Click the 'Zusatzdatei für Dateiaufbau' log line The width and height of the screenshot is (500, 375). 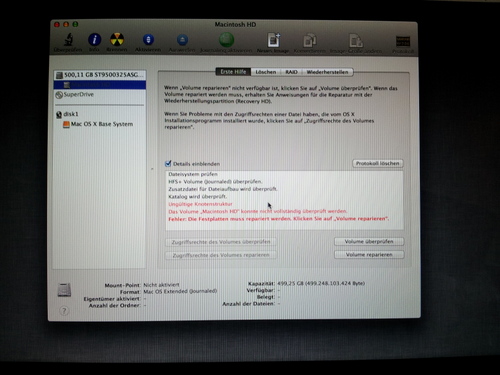(x=223, y=189)
